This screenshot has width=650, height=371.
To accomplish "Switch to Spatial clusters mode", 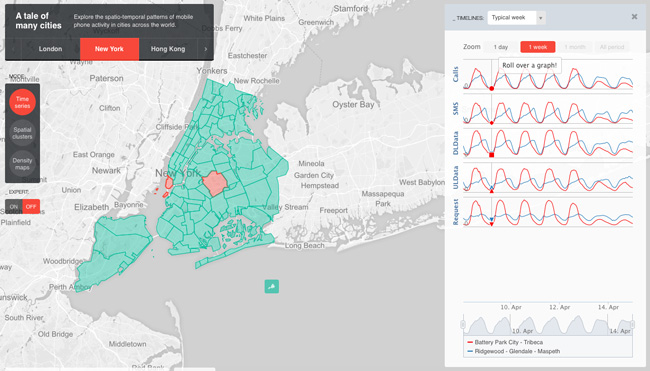I will coord(22,133).
